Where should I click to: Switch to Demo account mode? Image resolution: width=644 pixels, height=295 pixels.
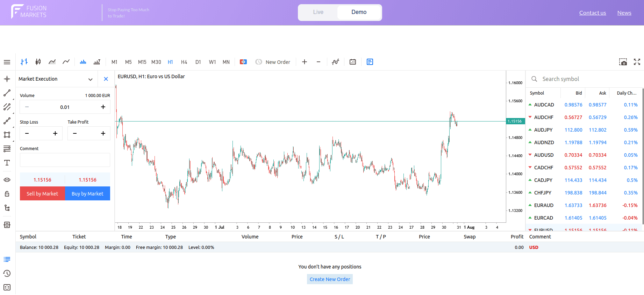(x=359, y=12)
